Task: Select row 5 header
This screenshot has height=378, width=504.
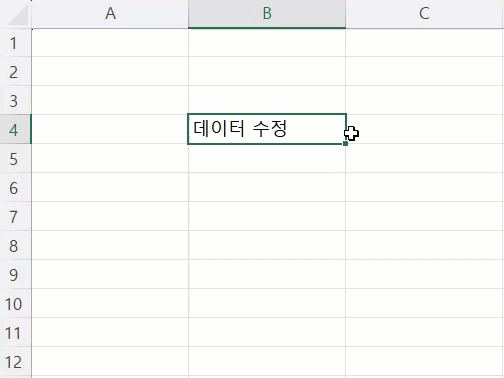Action: [x=15, y=158]
